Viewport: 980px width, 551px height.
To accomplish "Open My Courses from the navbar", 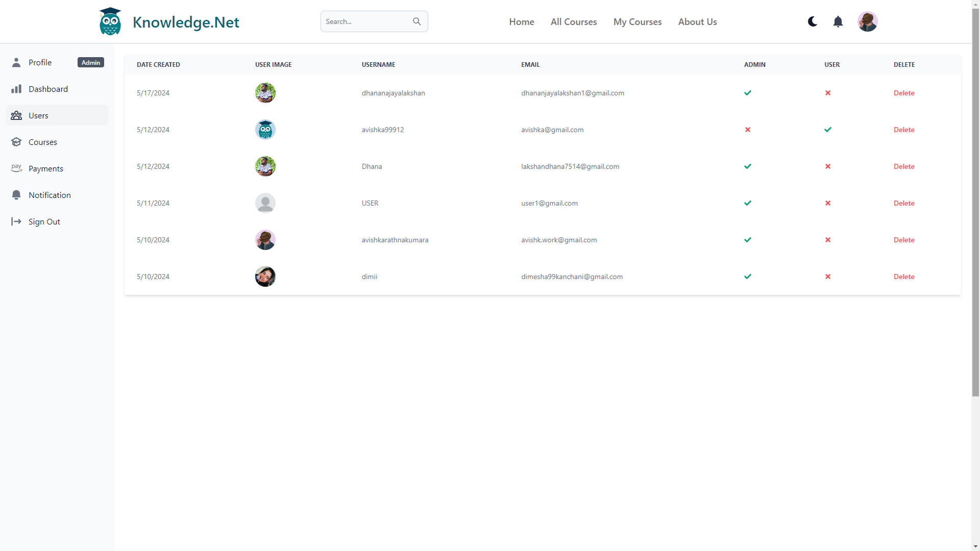I will point(638,21).
